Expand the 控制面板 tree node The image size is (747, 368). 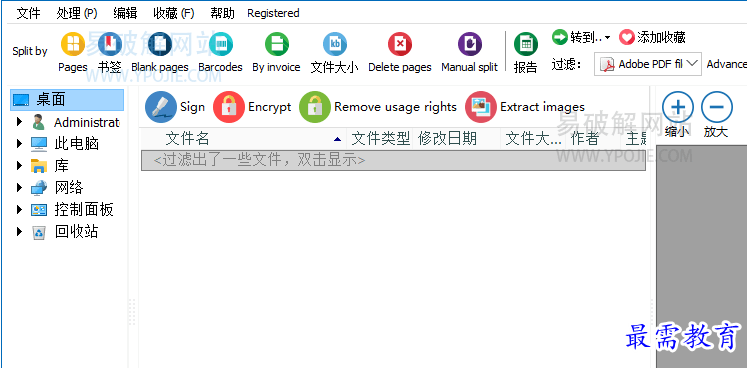(x=19, y=209)
